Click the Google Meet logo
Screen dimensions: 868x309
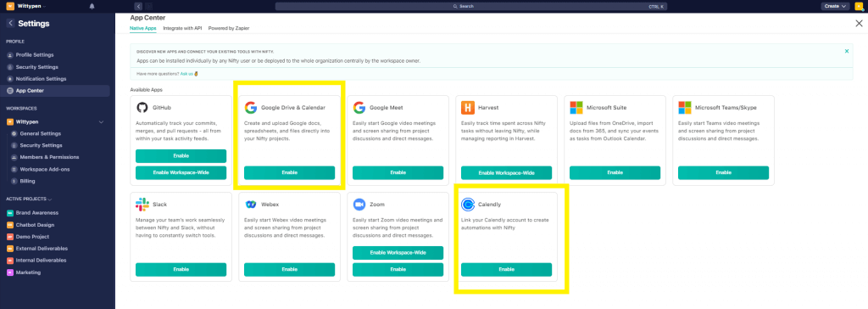pyautogui.click(x=359, y=108)
